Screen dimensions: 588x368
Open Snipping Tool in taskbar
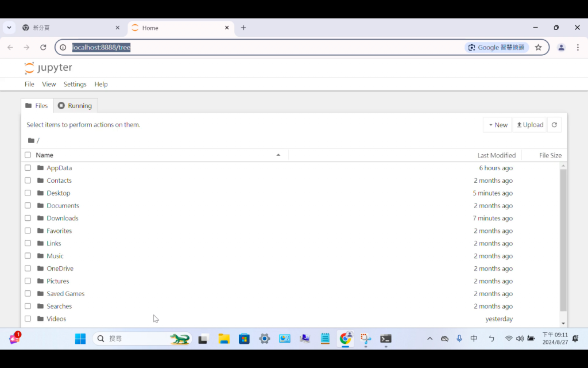[366, 339]
